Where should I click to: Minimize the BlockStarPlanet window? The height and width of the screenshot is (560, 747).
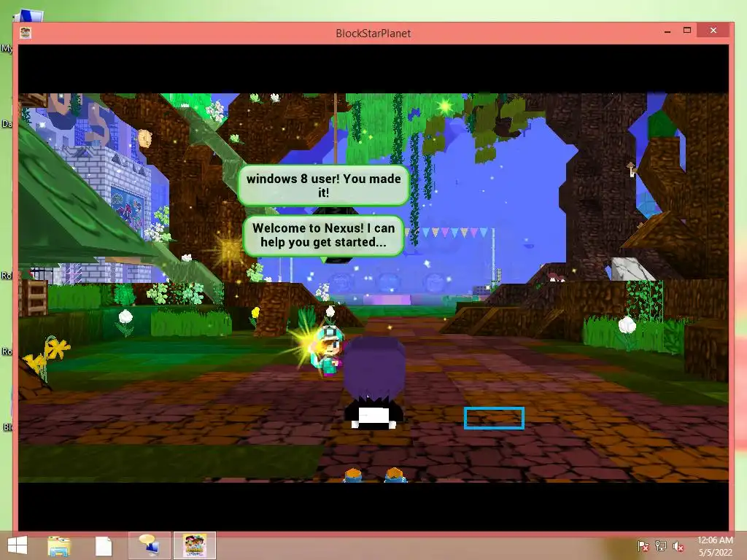tap(667, 31)
